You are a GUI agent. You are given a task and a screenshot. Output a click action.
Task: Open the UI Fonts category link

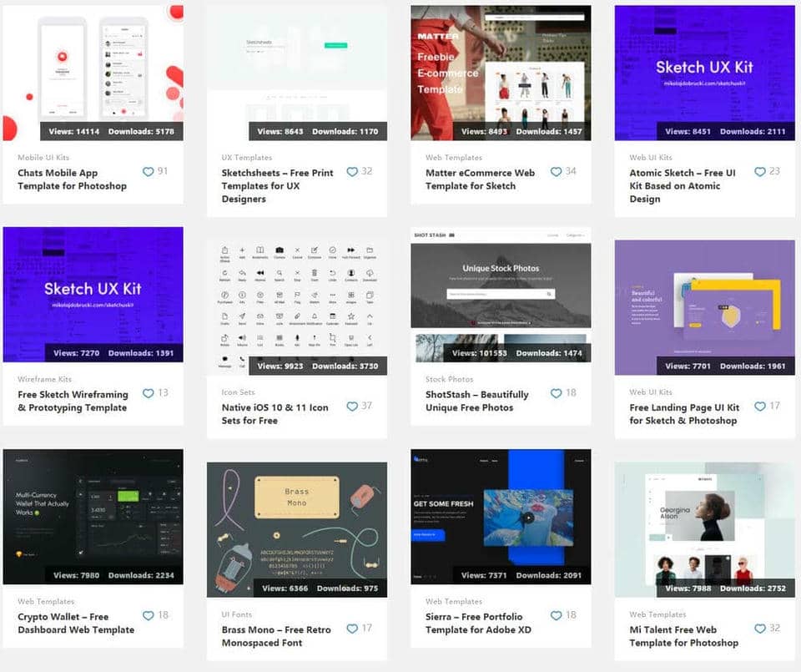[x=237, y=614]
